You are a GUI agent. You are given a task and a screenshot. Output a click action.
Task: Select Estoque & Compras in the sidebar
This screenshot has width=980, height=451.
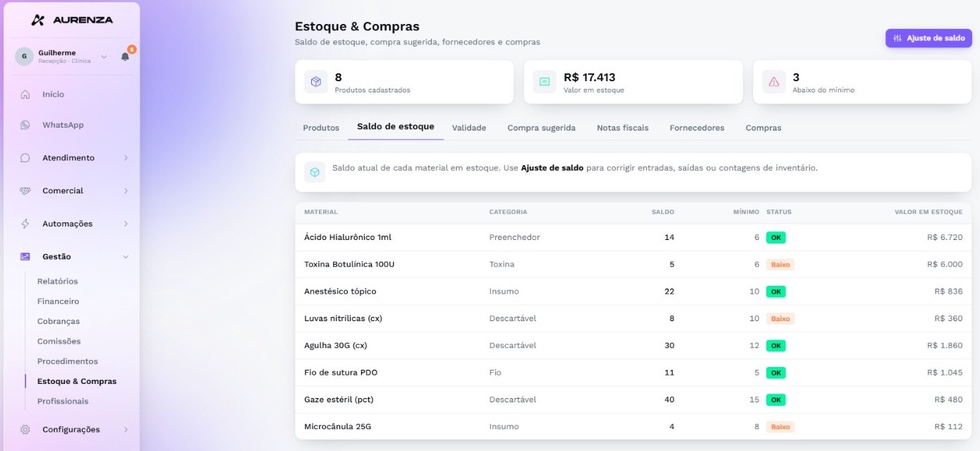(x=77, y=381)
